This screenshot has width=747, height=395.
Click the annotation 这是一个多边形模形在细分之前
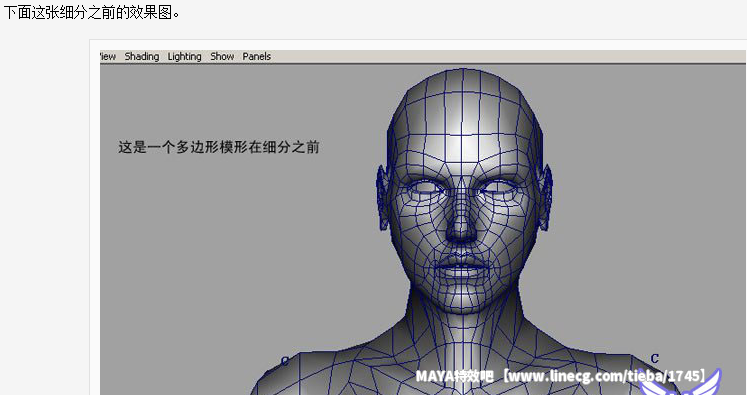pyautogui.click(x=219, y=147)
